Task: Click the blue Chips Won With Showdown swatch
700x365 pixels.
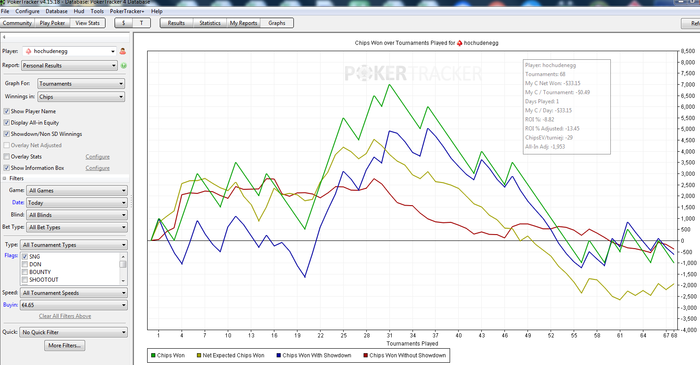Action: 279,356
